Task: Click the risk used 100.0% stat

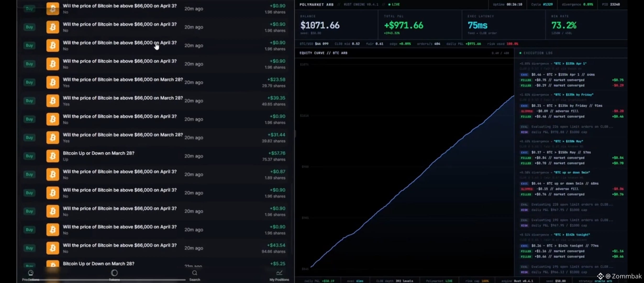Action: pos(503,44)
